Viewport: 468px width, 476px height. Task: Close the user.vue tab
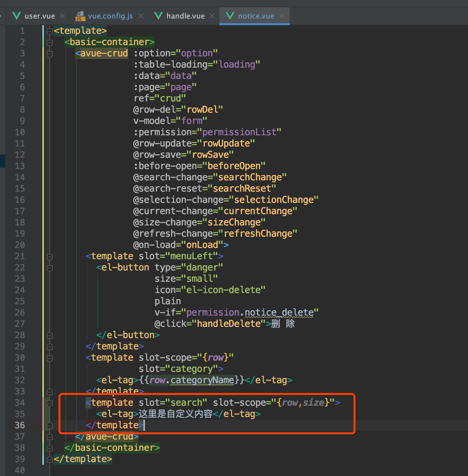click(x=62, y=16)
